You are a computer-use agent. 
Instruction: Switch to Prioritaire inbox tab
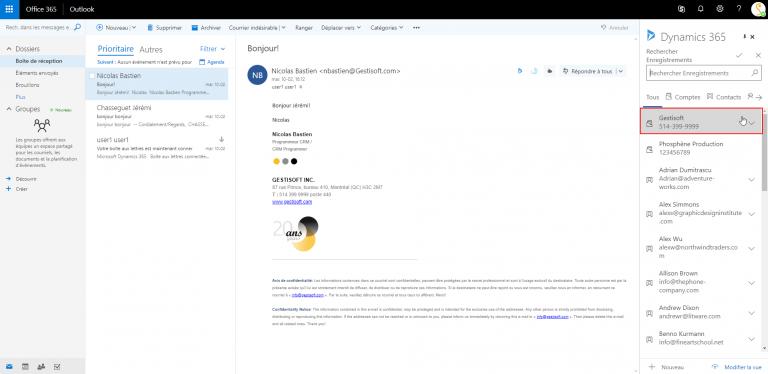116,49
